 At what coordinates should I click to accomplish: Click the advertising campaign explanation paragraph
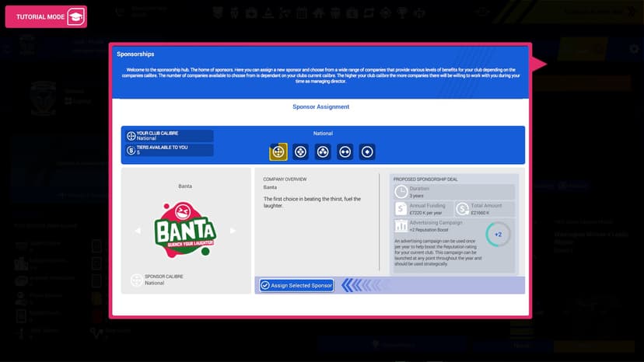coord(438,252)
